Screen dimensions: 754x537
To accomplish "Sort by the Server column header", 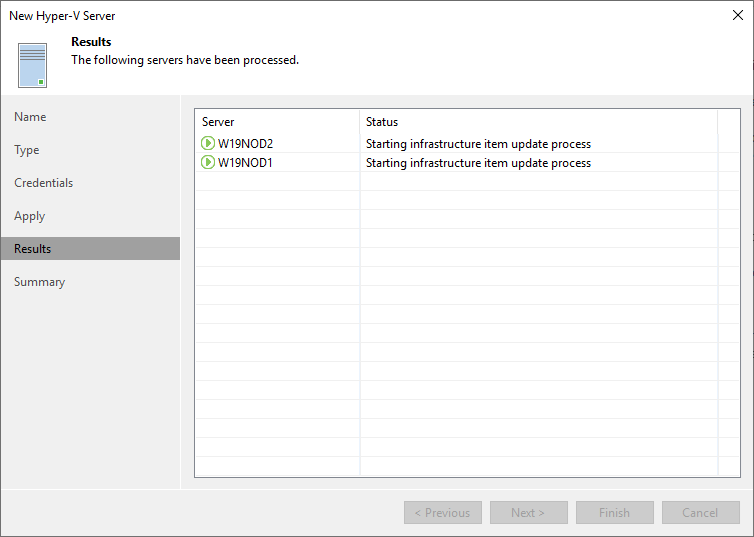I will [277, 122].
